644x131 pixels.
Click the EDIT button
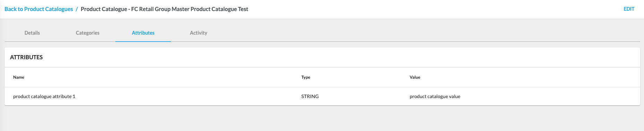tap(629, 9)
